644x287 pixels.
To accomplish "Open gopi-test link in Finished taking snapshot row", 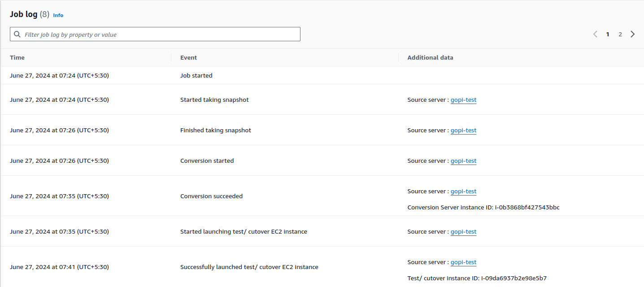I will pos(463,130).
